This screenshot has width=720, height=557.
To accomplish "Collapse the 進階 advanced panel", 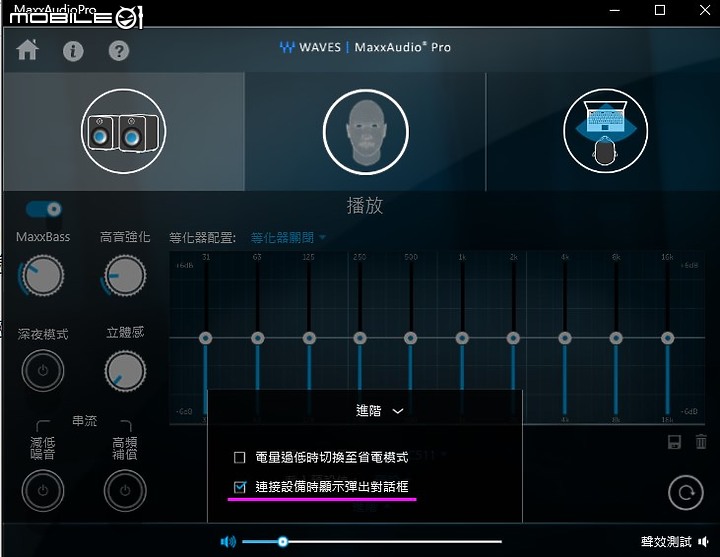I will click(x=379, y=411).
